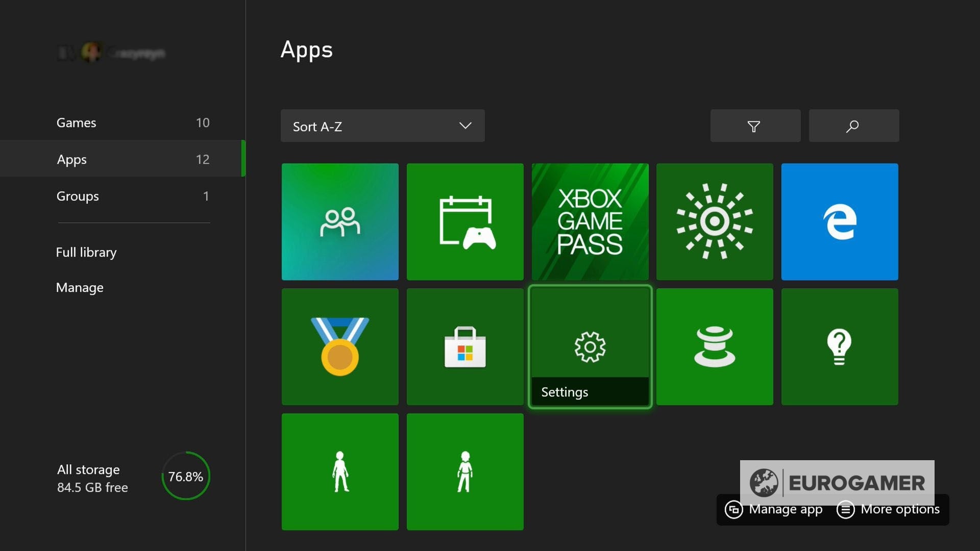This screenshot has height=551, width=980.
Task: Launch Microsoft Edge browser
Action: point(839,221)
